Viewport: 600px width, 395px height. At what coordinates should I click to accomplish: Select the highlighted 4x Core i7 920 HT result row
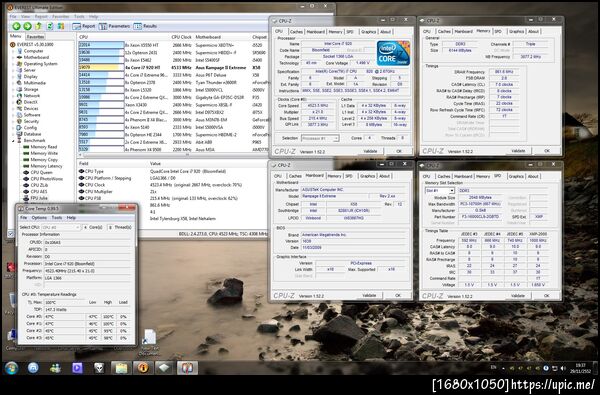pyautogui.click(x=172, y=67)
